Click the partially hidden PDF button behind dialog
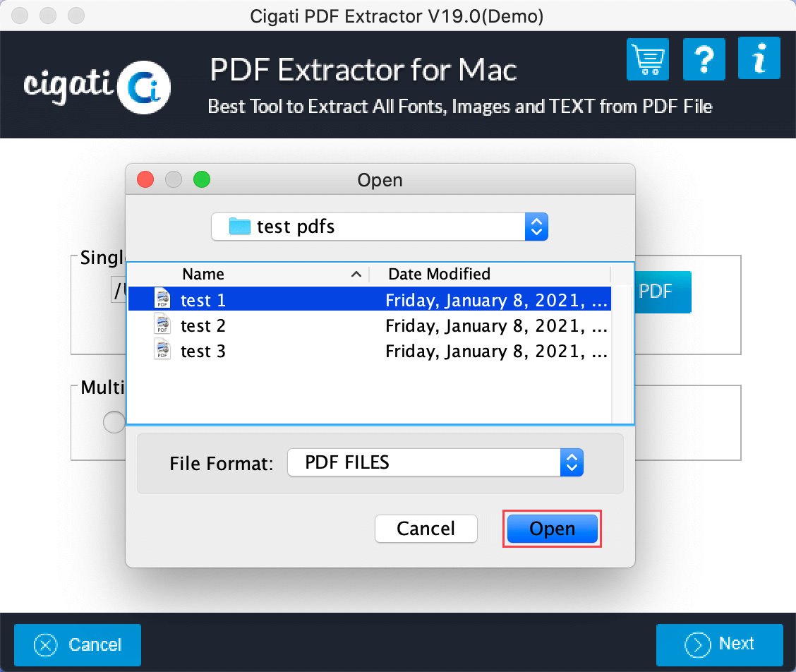 663,292
